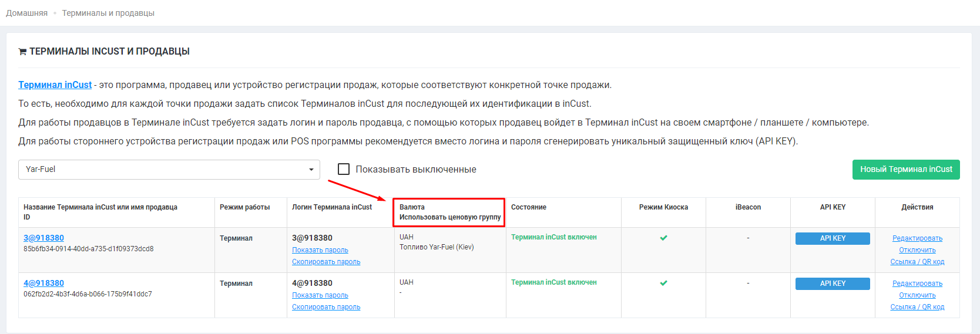This screenshot has width=980, height=334.
Task: Click the 'Новый Терминал inCust' button
Action: coord(905,170)
